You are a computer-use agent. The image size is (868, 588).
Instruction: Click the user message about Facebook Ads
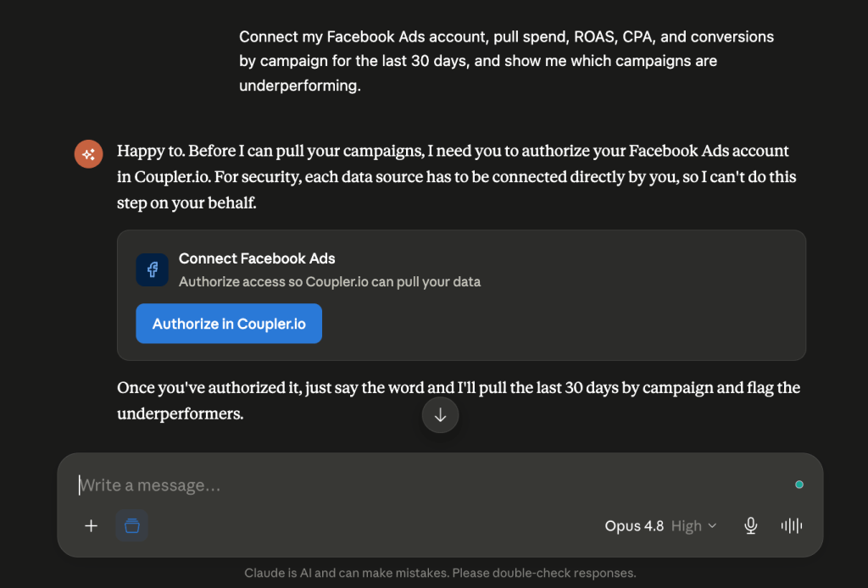pos(507,61)
